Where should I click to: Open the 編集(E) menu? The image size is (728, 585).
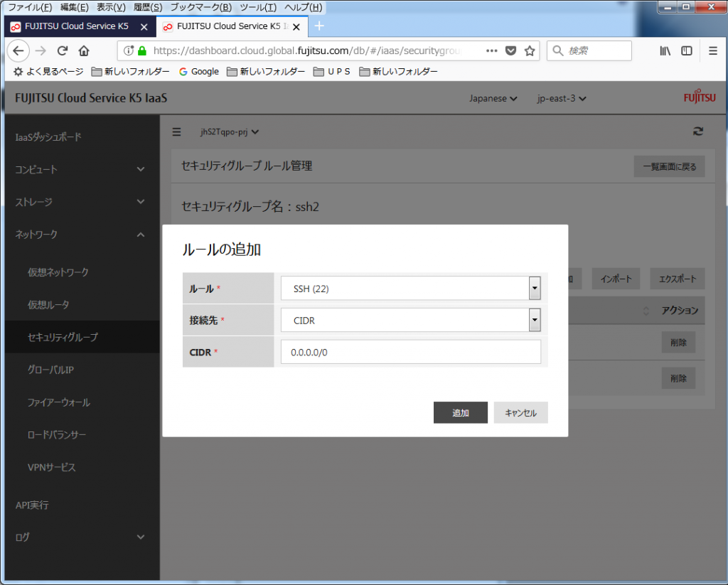74,7
